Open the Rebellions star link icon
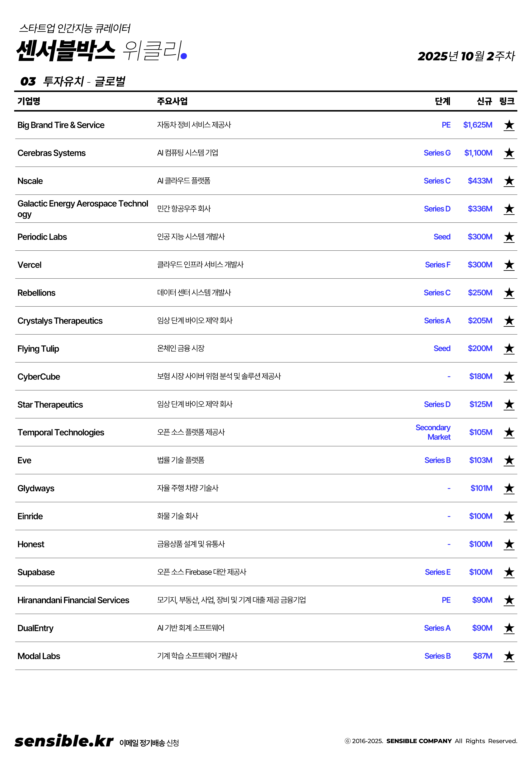The height and width of the screenshot is (769, 532). [509, 293]
